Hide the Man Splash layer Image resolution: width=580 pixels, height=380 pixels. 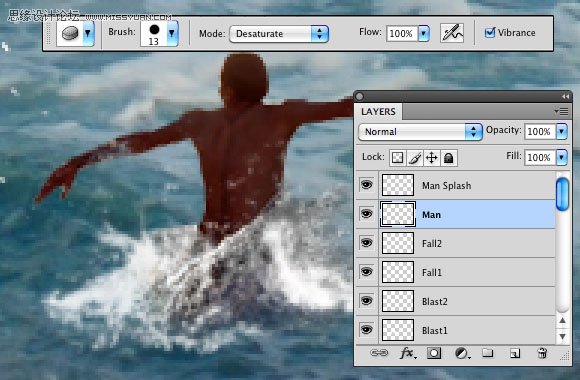tap(367, 185)
